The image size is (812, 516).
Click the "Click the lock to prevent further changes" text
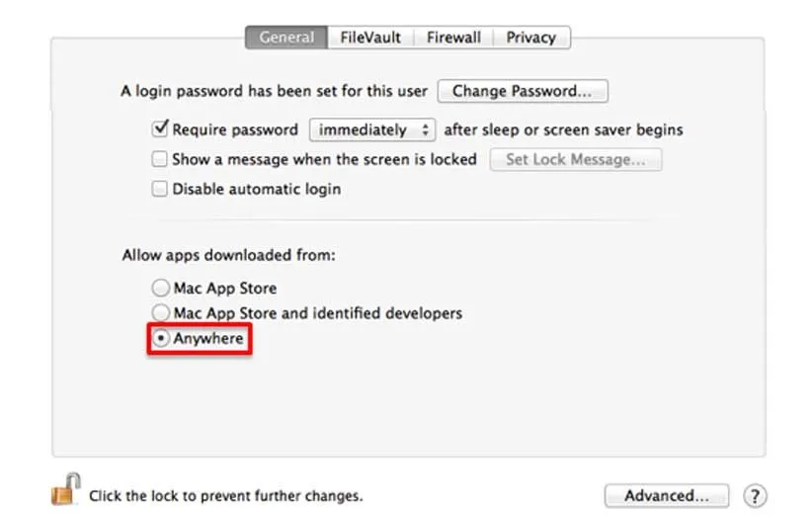click(225, 495)
